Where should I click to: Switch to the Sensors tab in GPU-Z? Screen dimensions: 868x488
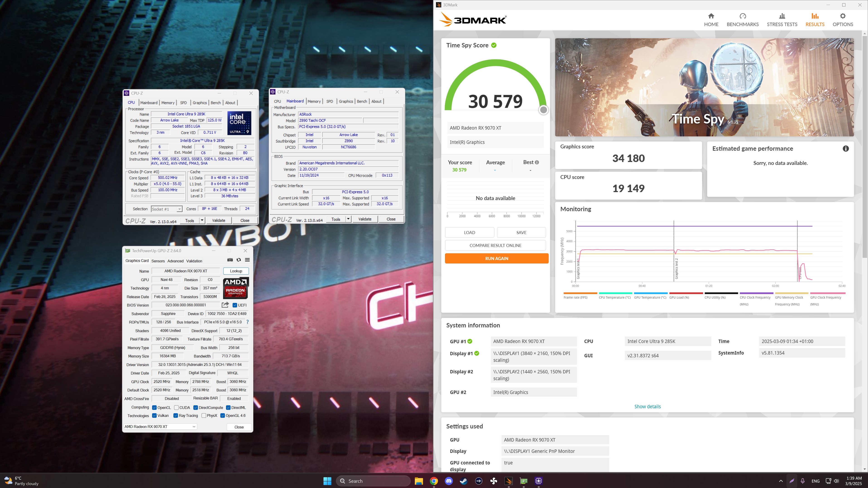pos(158,261)
